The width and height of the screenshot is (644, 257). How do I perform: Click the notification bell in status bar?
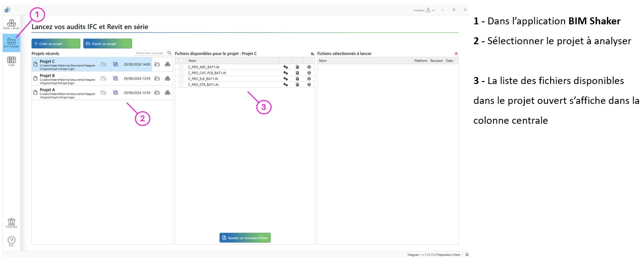click(467, 255)
